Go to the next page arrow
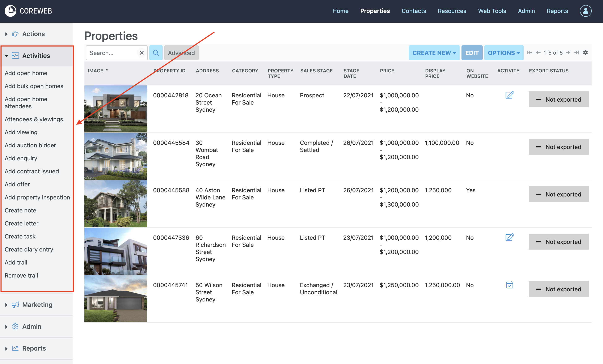The image size is (603, 364). (568, 53)
